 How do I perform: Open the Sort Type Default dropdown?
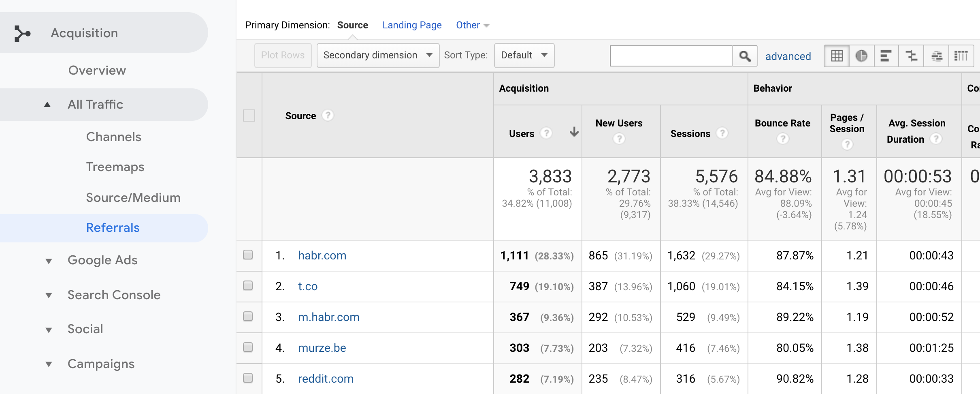[524, 56]
